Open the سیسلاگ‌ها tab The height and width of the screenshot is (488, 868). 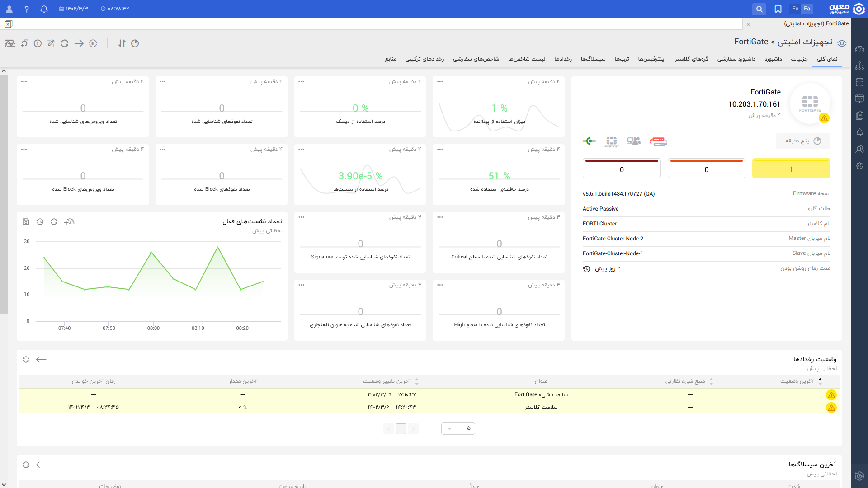pos(593,59)
